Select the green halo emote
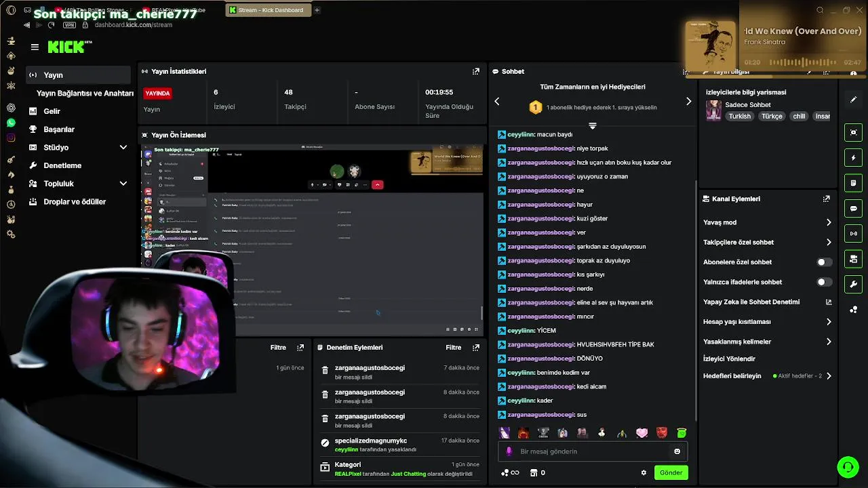Image resolution: width=868 pixels, height=488 pixels. (x=682, y=432)
